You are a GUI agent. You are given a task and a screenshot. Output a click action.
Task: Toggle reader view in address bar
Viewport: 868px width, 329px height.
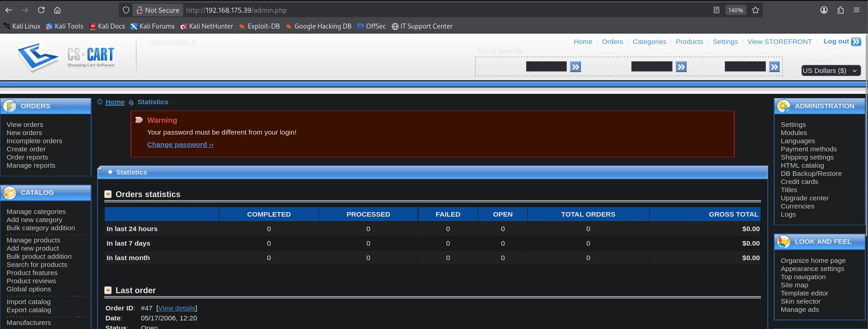tap(717, 10)
